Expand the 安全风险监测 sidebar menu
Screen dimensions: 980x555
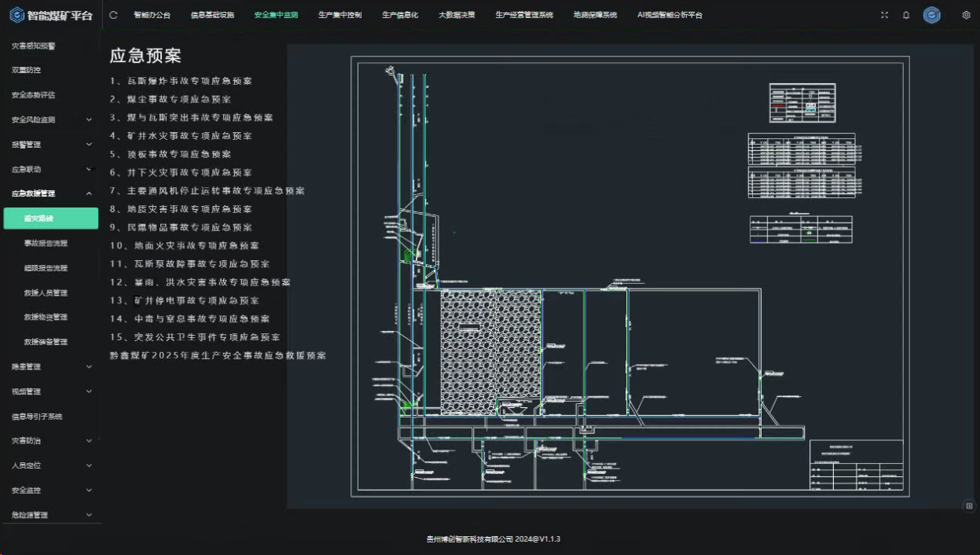pos(89,119)
